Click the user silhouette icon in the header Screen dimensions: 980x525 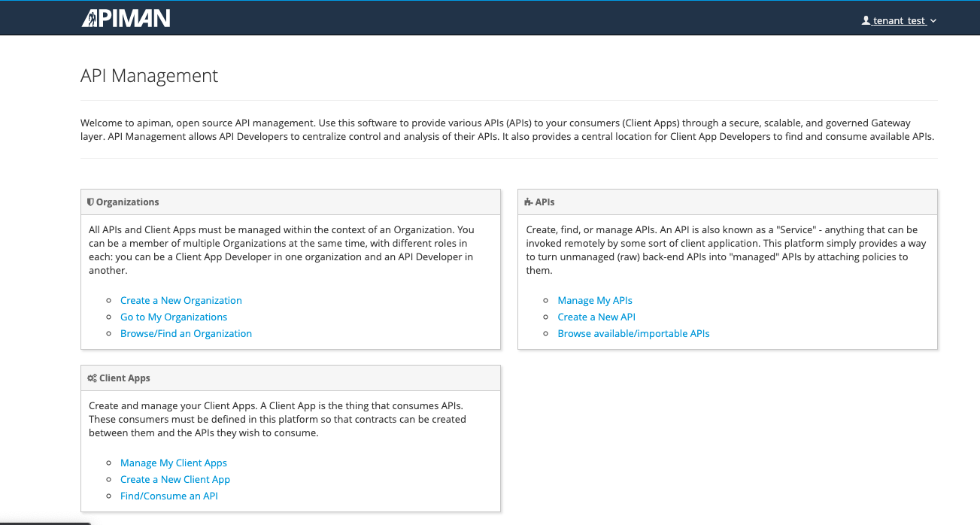(865, 20)
